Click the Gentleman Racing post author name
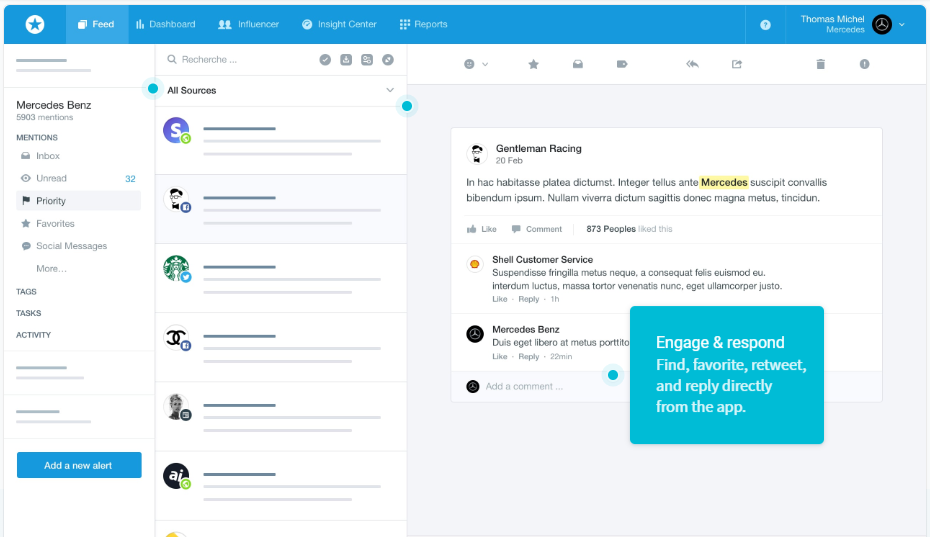930x537 pixels. [539, 148]
